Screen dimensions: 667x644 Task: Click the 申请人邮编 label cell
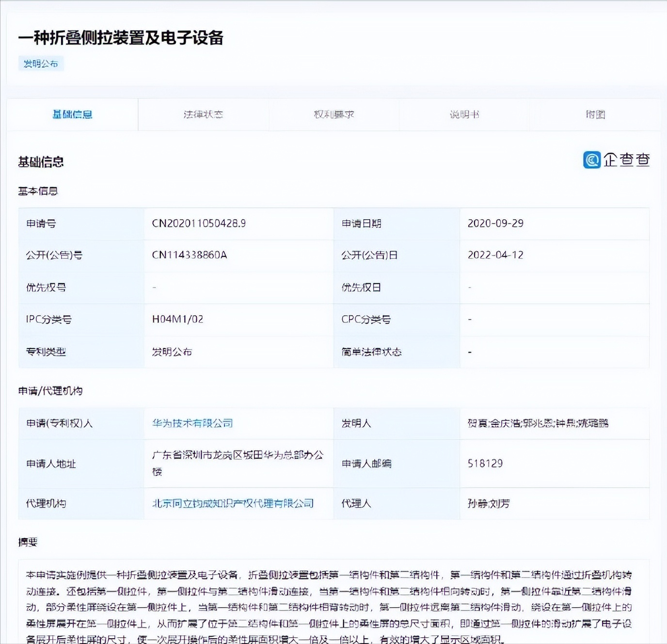pos(397,464)
